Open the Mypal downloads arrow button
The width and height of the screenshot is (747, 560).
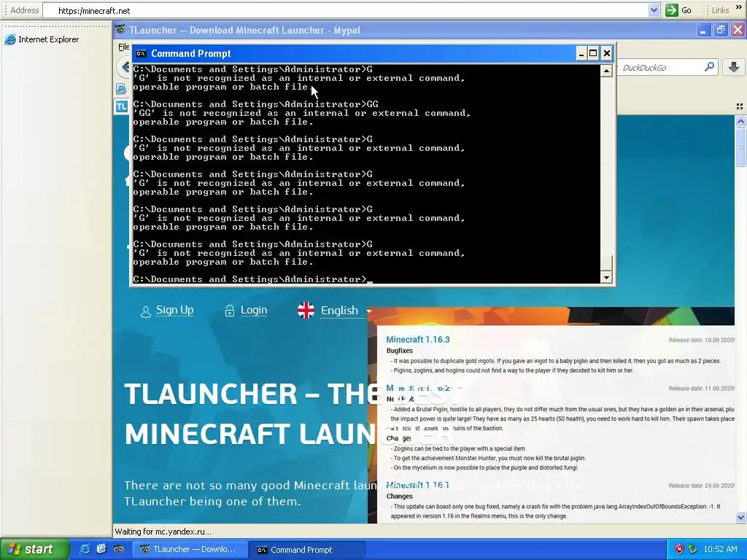click(734, 67)
